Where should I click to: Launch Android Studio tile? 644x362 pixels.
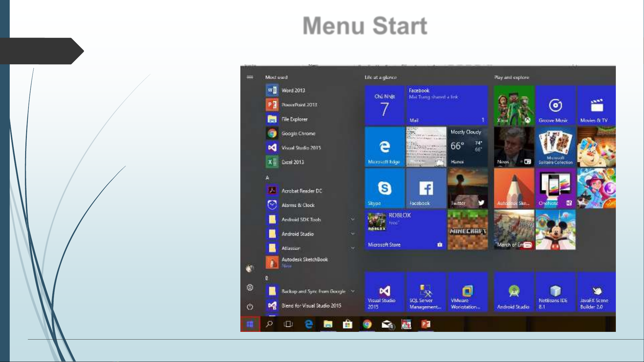click(x=514, y=292)
